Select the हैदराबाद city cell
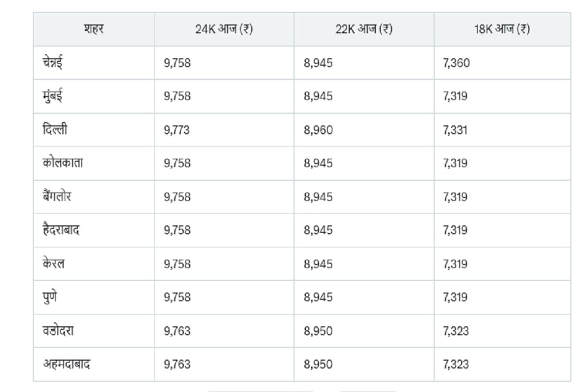The width and height of the screenshot is (588, 392). tap(61, 230)
